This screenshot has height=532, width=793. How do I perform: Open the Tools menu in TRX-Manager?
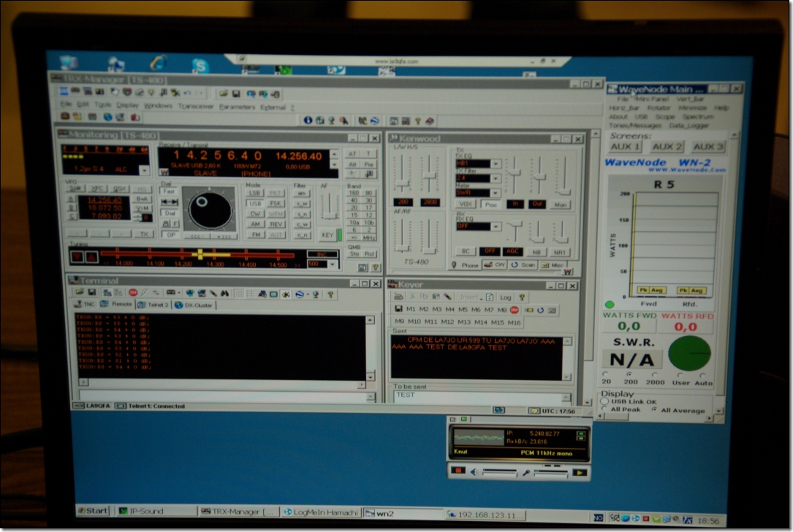coord(102,104)
